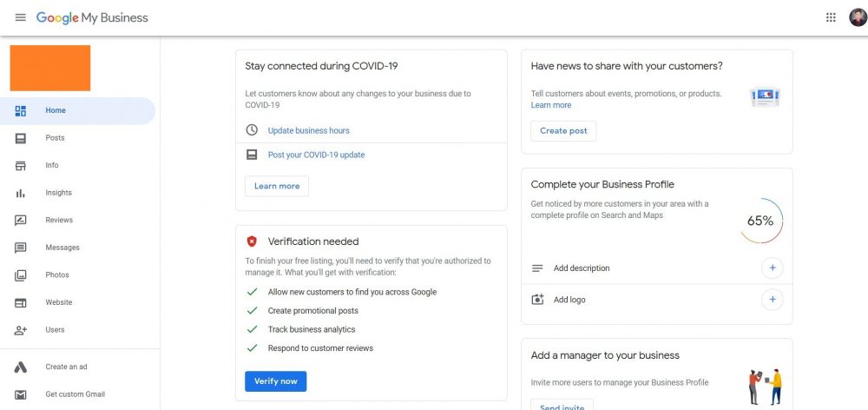Expand Add description with plus button
868x410 pixels.
point(773,268)
